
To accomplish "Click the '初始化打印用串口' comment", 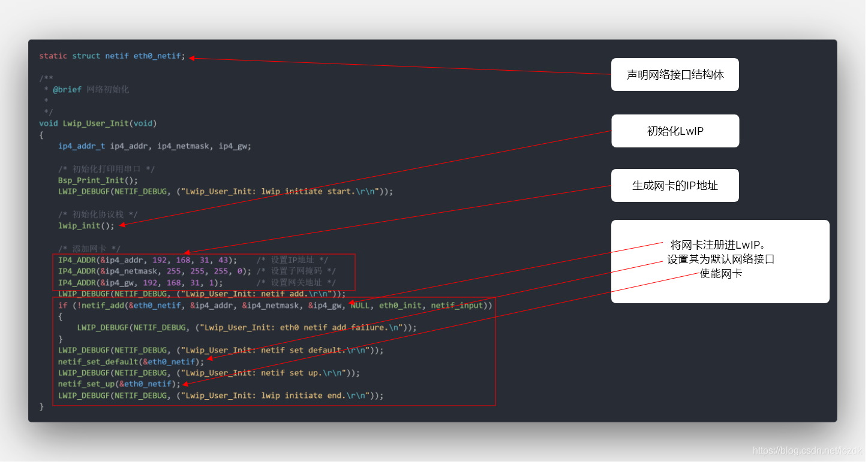I will tap(106, 169).
